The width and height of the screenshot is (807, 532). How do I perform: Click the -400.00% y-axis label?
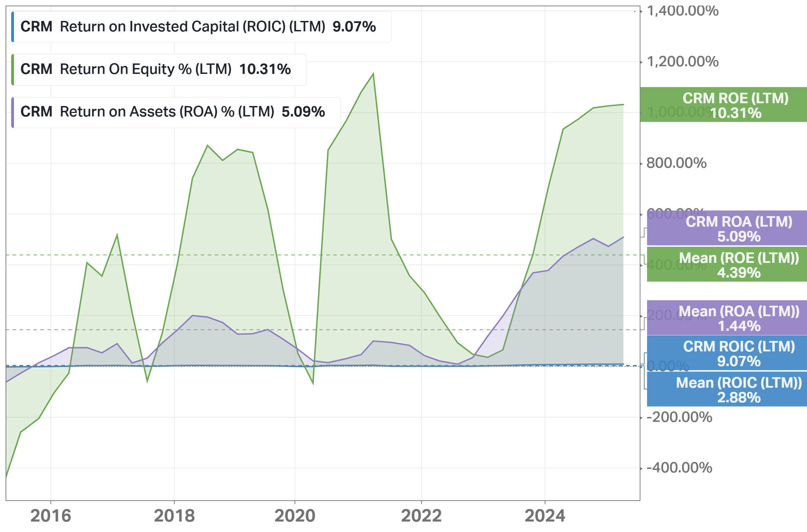point(679,468)
